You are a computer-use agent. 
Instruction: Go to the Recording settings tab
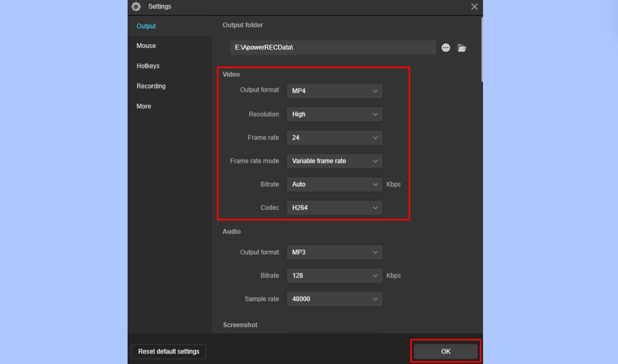[169, 86]
